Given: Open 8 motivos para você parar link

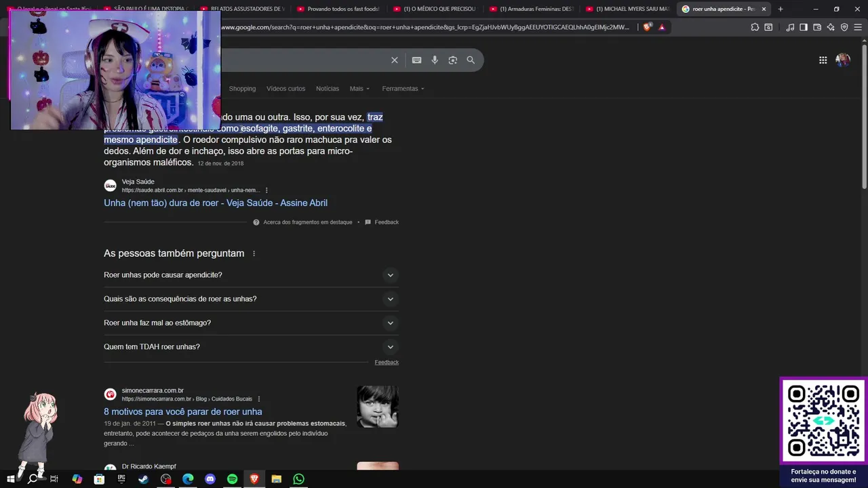Looking at the screenshot, I should [x=182, y=411].
